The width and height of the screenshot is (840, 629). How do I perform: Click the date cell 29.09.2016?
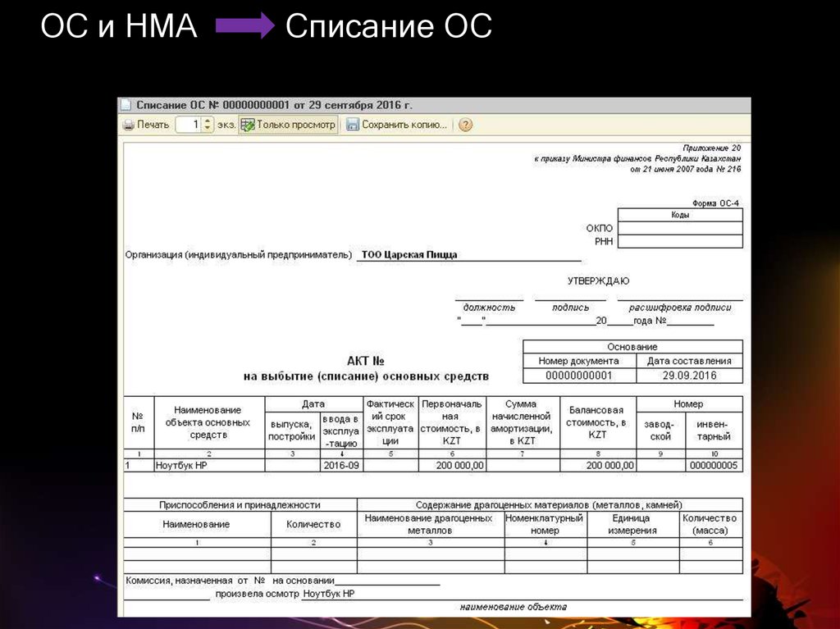[689, 376]
